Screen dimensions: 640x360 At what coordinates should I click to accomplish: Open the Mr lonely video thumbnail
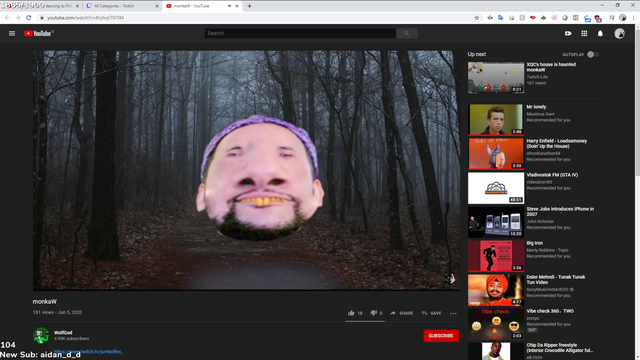496,119
